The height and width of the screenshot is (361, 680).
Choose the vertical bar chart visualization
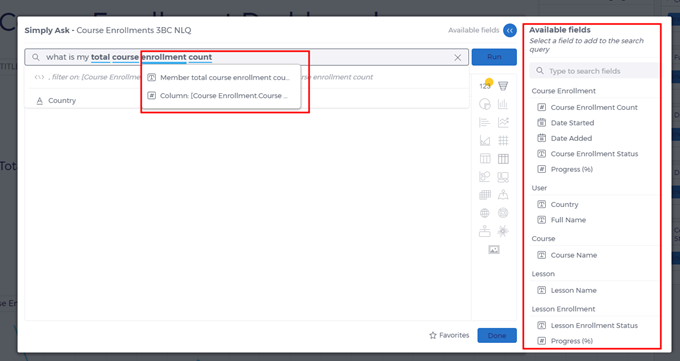tap(503, 104)
